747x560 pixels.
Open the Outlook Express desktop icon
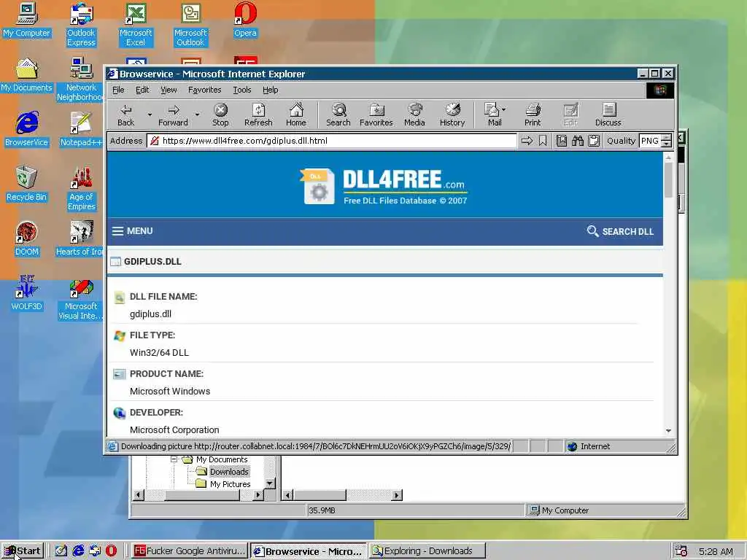[81, 25]
